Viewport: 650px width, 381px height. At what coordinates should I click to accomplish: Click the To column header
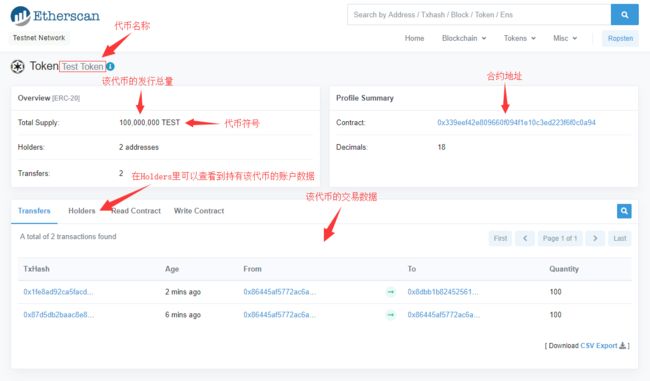412,269
